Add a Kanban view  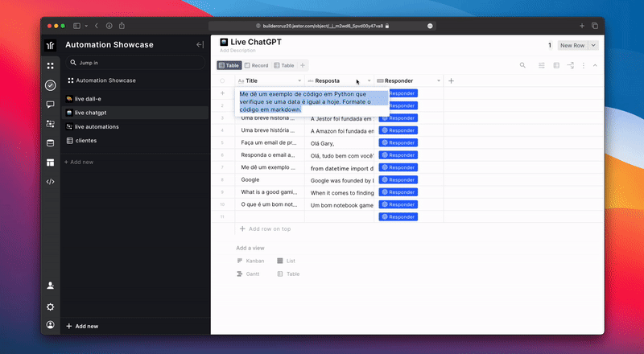[x=250, y=261]
